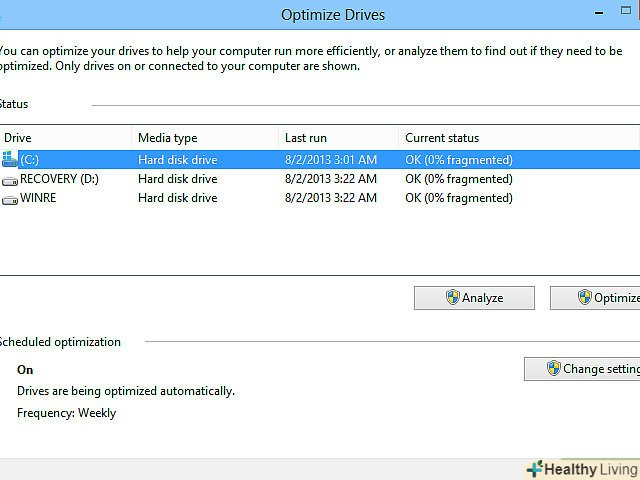The height and width of the screenshot is (480, 640).
Task: Click the shield icon on the Analyze button
Action: pos(452,298)
